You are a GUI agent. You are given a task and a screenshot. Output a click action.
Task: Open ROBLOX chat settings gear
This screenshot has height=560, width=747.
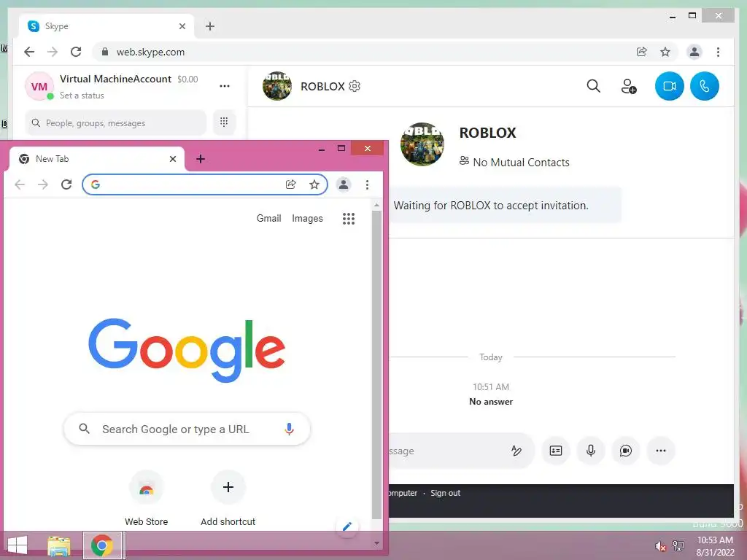click(x=355, y=86)
